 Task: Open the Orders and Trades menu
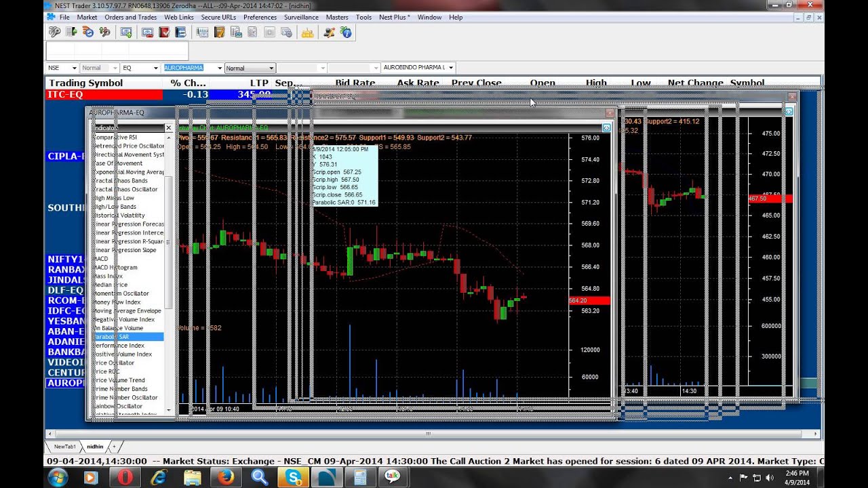(x=131, y=17)
